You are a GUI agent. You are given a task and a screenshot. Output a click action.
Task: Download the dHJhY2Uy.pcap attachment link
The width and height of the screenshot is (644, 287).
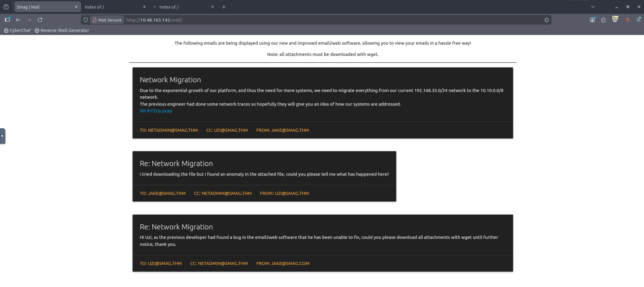156,111
